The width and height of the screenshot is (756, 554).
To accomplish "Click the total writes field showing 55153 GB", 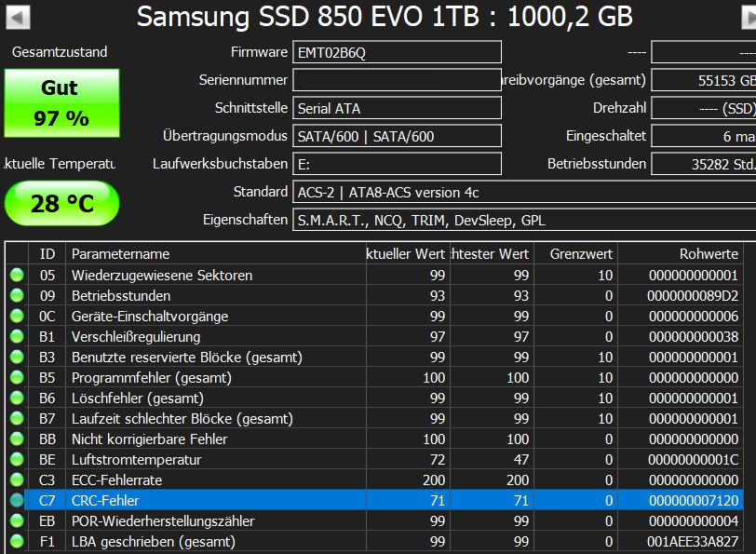I will pos(704,80).
